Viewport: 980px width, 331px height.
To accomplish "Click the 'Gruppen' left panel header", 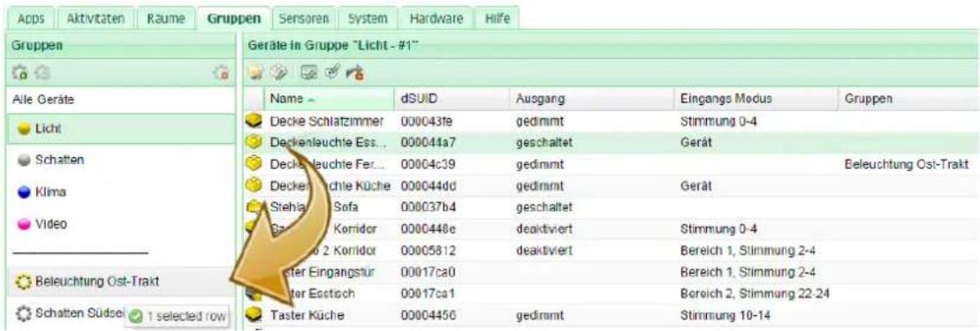I will point(120,46).
